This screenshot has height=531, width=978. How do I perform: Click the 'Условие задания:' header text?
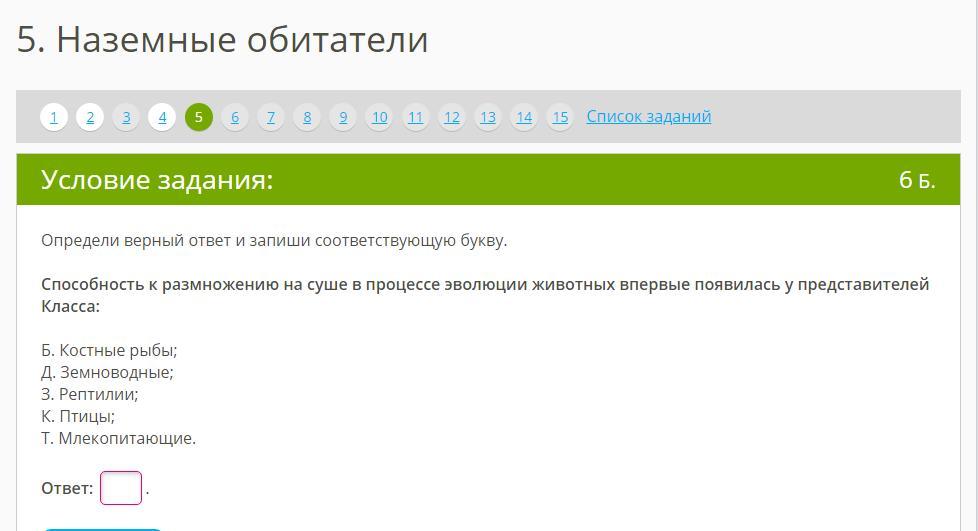[157, 180]
